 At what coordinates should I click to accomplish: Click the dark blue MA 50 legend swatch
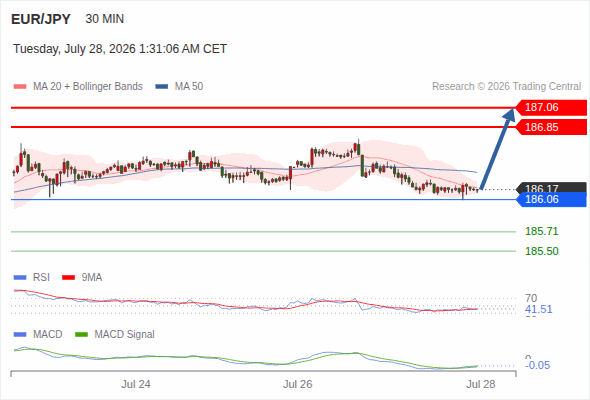click(162, 87)
